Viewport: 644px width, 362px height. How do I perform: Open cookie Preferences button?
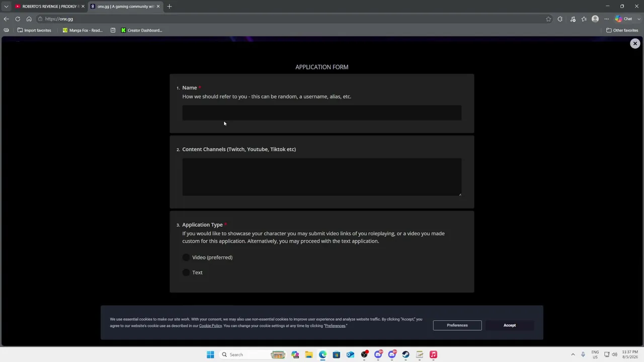(x=457, y=325)
